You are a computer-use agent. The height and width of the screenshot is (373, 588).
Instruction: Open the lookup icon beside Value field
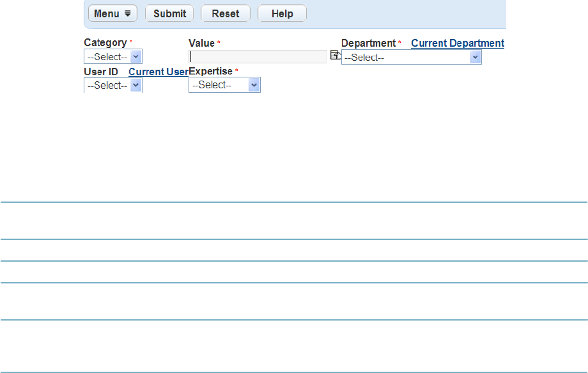[336, 55]
